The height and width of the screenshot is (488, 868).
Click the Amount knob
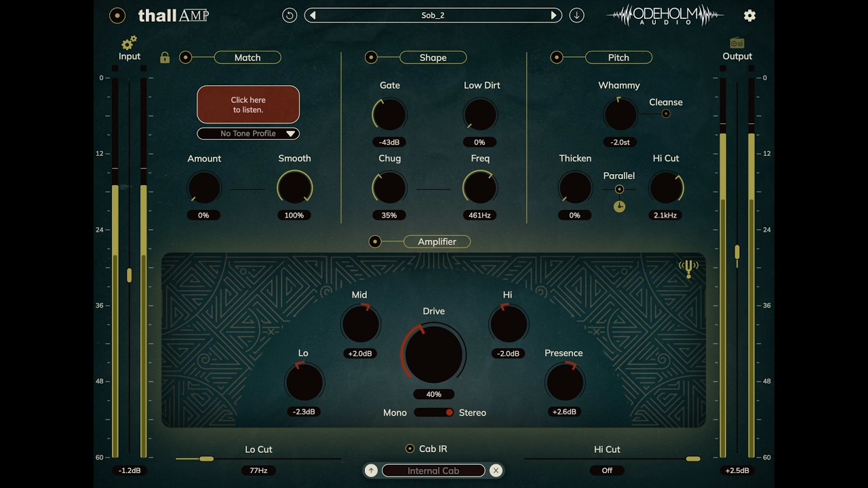tap(204, 187)
